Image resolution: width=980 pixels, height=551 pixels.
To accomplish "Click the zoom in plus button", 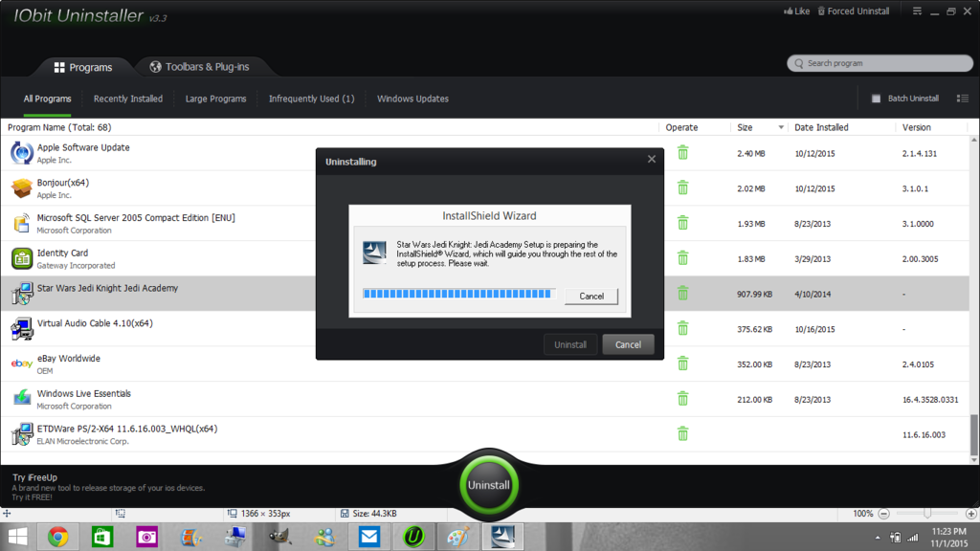I will pos(971,514).
